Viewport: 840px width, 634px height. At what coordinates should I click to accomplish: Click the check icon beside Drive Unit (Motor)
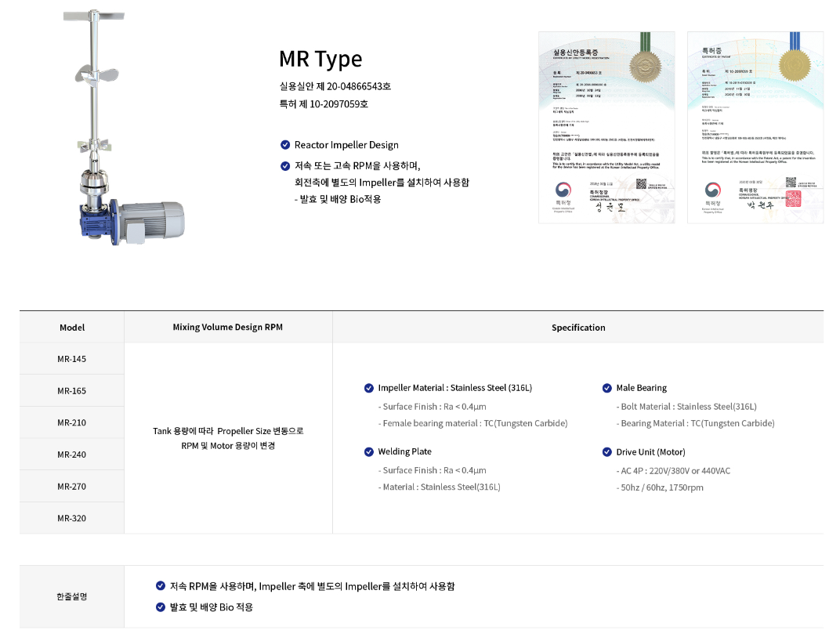607,452
